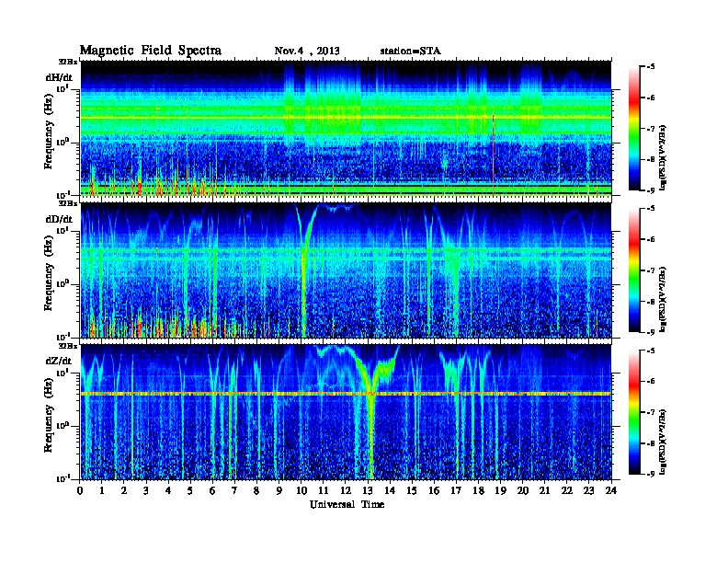Image resolution: width=728 pixels, height=563 pixels.
Task: Click inside the dZ/dt spectrogram plot
Action: pyautogui.click(x=346, y=412)
